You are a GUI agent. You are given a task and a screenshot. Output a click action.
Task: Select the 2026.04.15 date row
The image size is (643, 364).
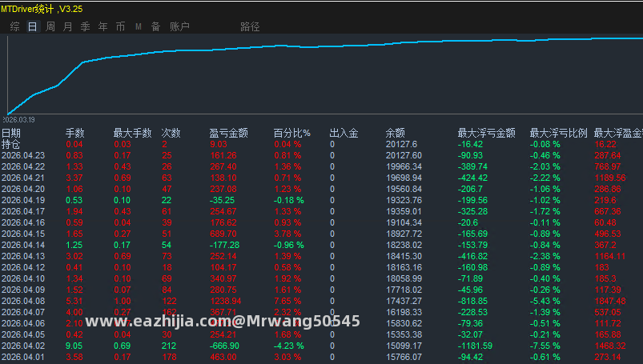(23, 234)
